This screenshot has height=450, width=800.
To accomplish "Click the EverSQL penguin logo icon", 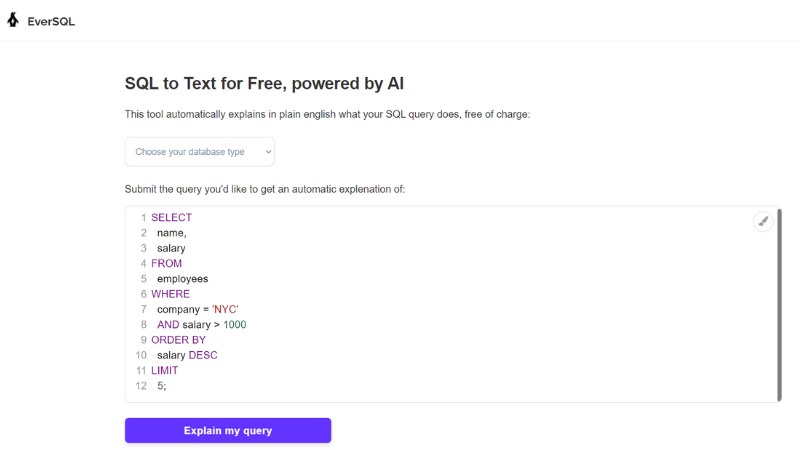I will 13,20.
